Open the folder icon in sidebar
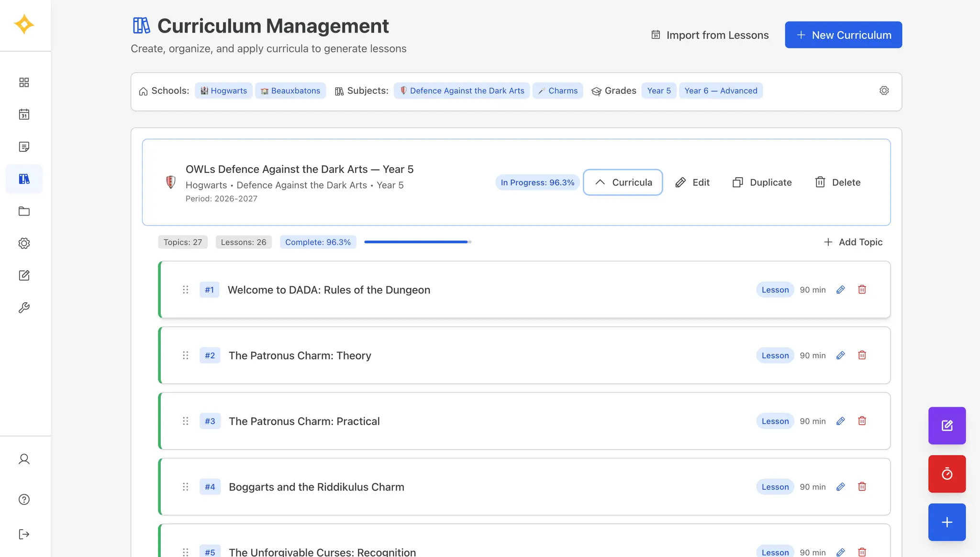Image resolution: width=980 pixels, height=557 pixels. click(24, 211)
